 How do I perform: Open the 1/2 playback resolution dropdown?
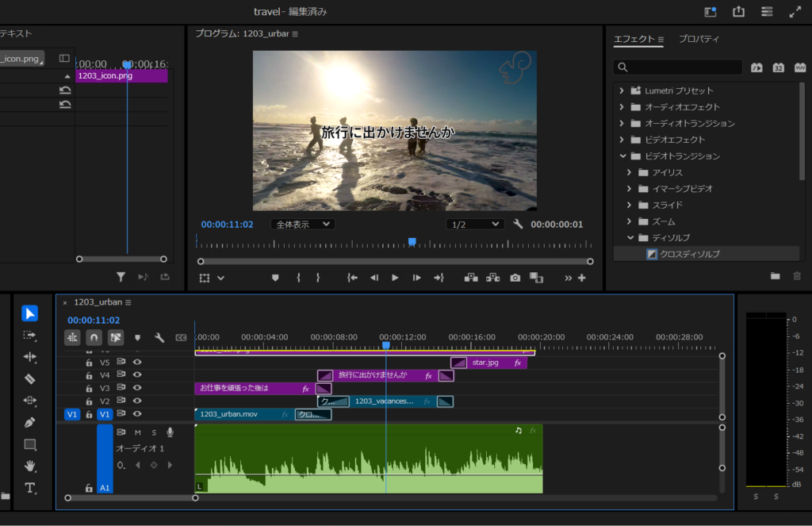pyautogui.click(x=475, y=225)
